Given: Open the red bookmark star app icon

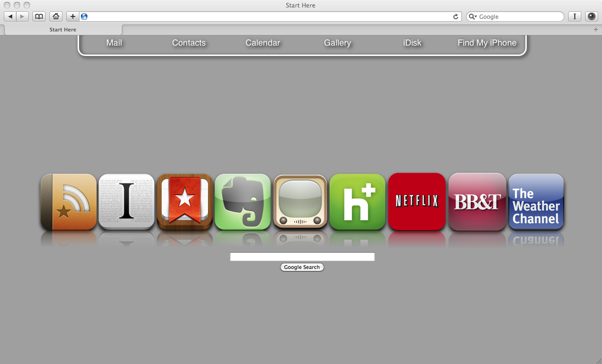Looking at the screenshot, I should [x=185, y=202].
